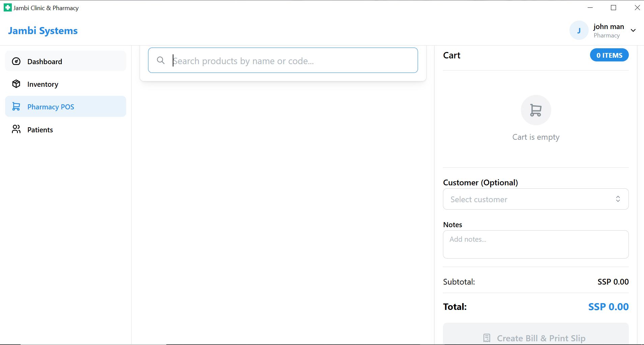The image size is (644, 345).
Task: Click the empty cart icon
Action: 536,110
